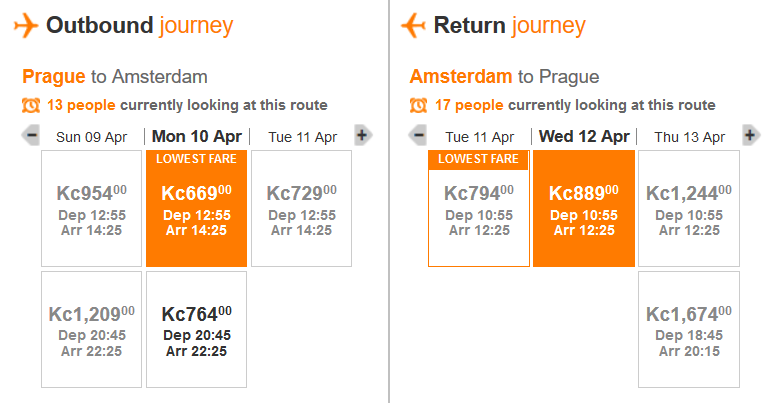Select return Thu 13 Apr Kc1,244 flight
This screenshot has height=403, width=775.
pyautogui.click(x=689, y=209)
